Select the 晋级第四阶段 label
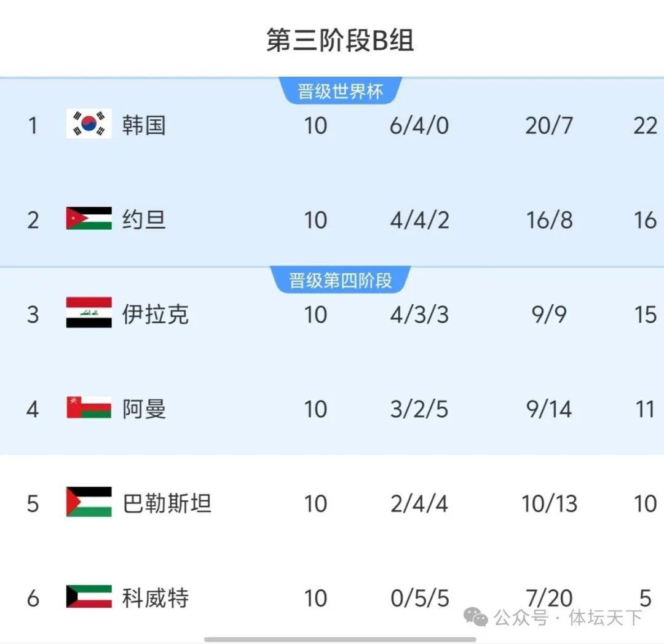Image resolution: width=664 pixels, height=644 pixels. click(340, 281)
